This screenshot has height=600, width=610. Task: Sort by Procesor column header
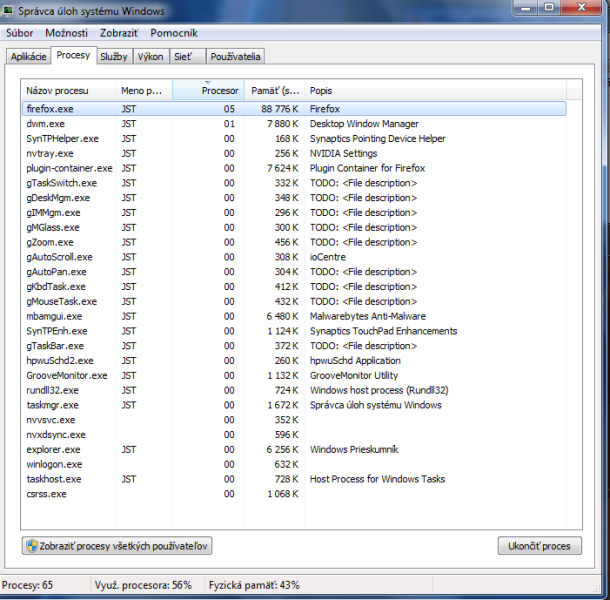208,91
